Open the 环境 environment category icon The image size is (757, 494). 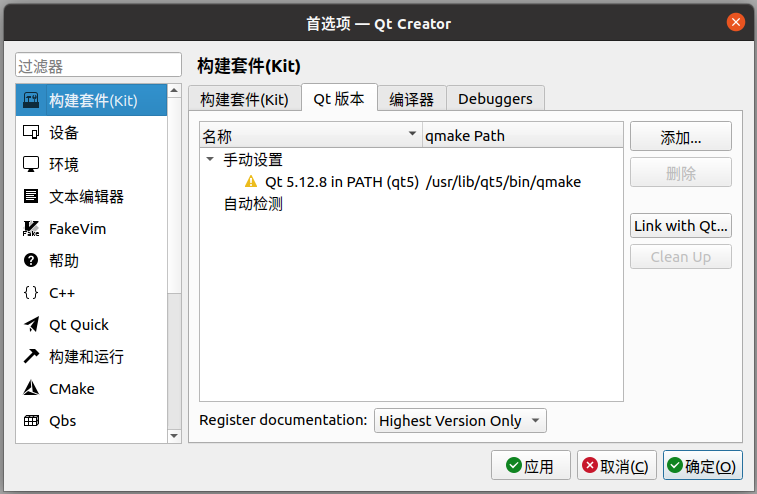31,164
